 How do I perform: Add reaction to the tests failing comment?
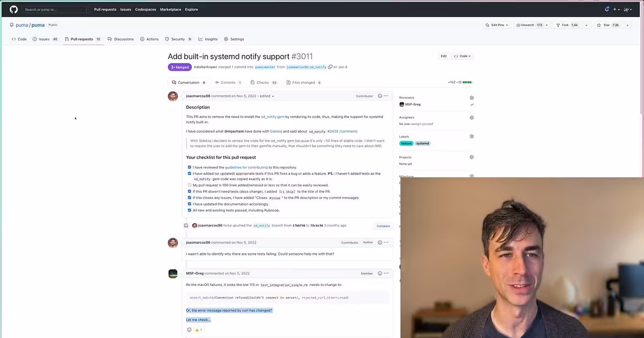[380, 243]
